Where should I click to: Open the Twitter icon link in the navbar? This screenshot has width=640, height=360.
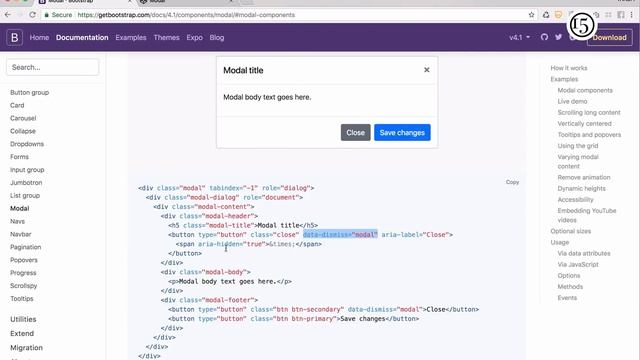[558, 37]
